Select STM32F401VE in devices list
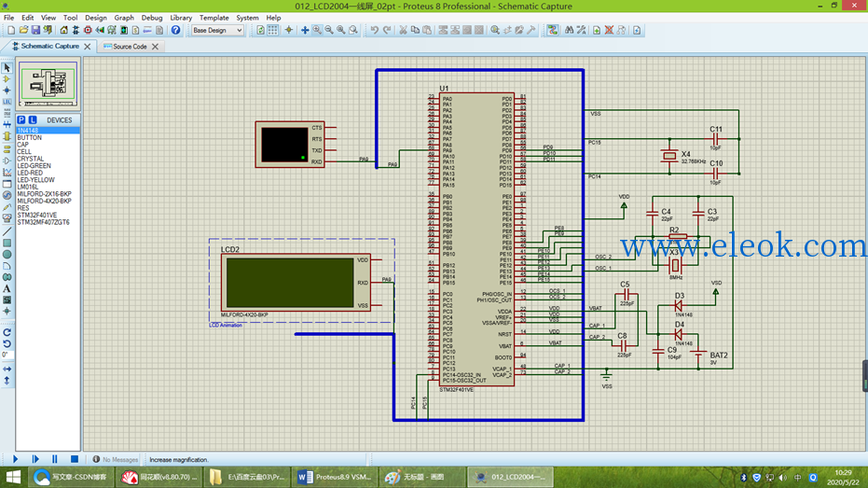Image resolution: width=868 pixels, height=488 pixels. tap(37, 215)
